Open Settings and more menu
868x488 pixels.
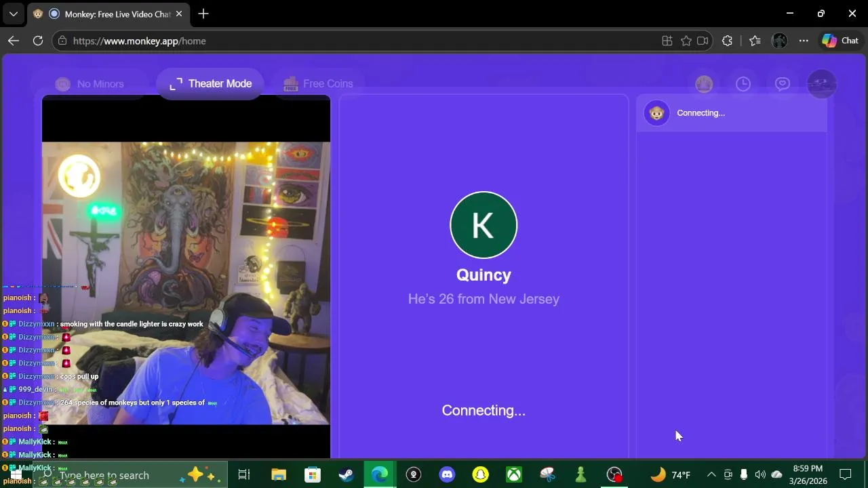point(804,41)
